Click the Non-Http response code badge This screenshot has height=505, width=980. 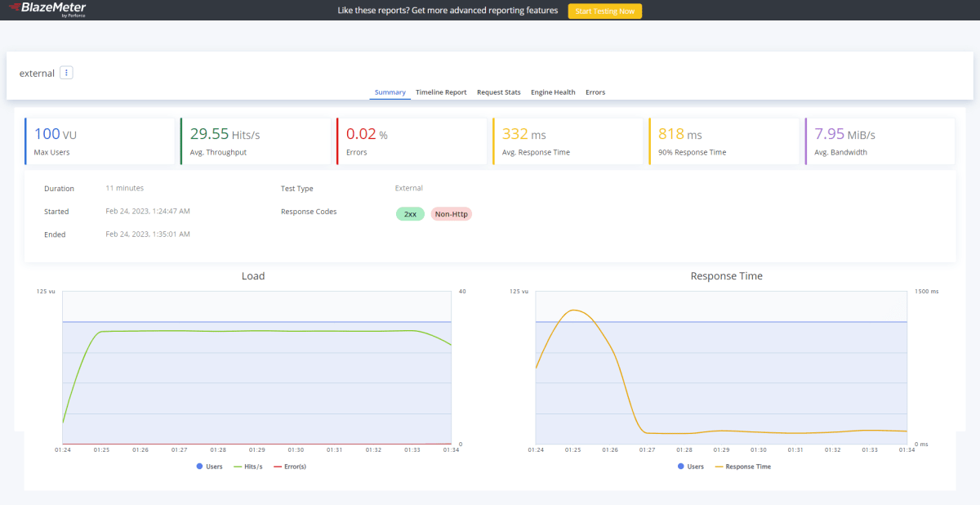point(452,214)
